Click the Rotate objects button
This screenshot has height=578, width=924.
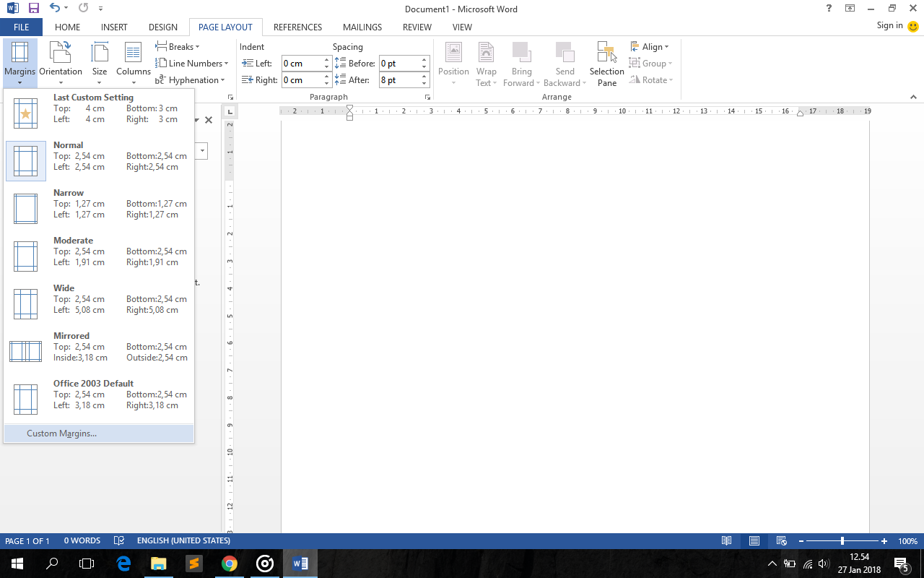651,80
